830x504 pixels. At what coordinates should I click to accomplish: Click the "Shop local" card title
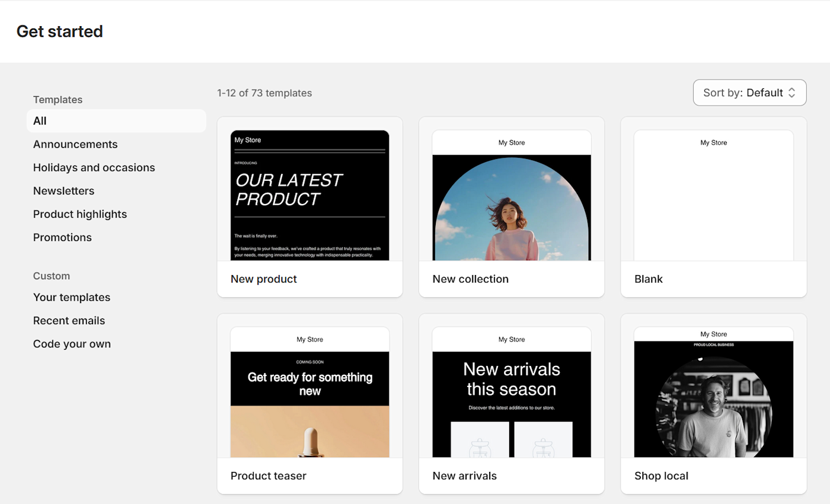point(661,476)
